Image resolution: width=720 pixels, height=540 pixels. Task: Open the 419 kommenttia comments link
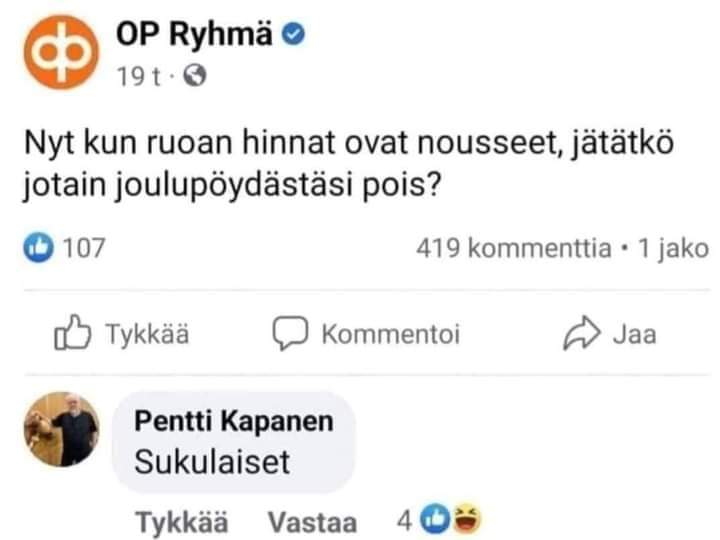point(513,247)
